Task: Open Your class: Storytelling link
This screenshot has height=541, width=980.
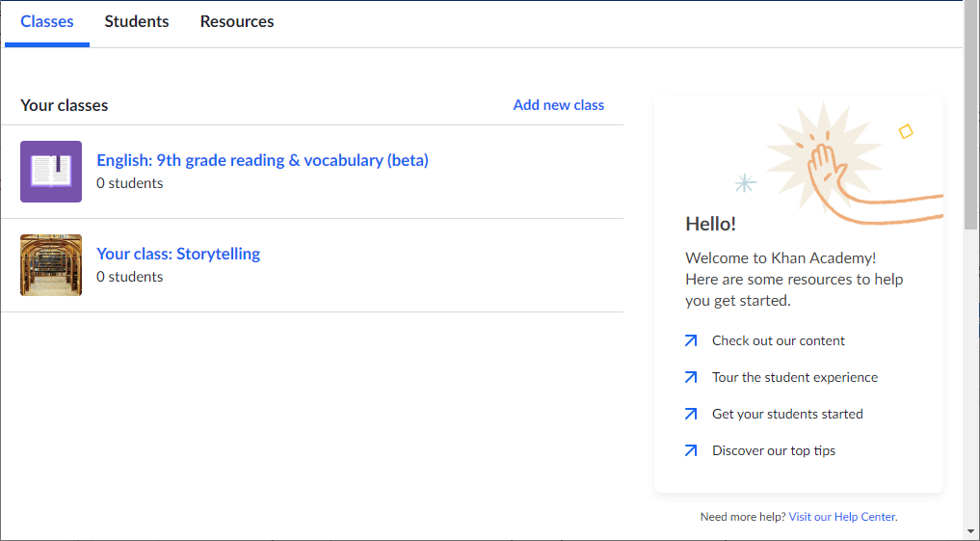Action: tap(178, 254)
